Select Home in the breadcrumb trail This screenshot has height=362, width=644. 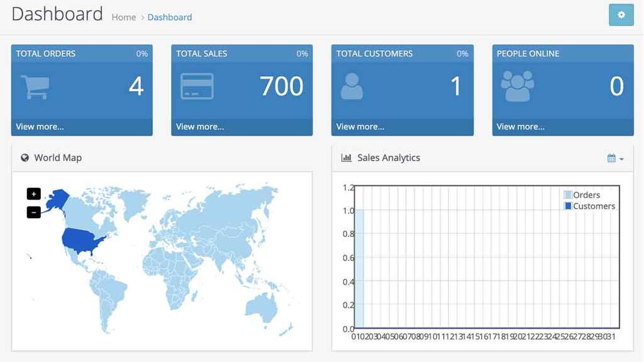click(124, 17)
